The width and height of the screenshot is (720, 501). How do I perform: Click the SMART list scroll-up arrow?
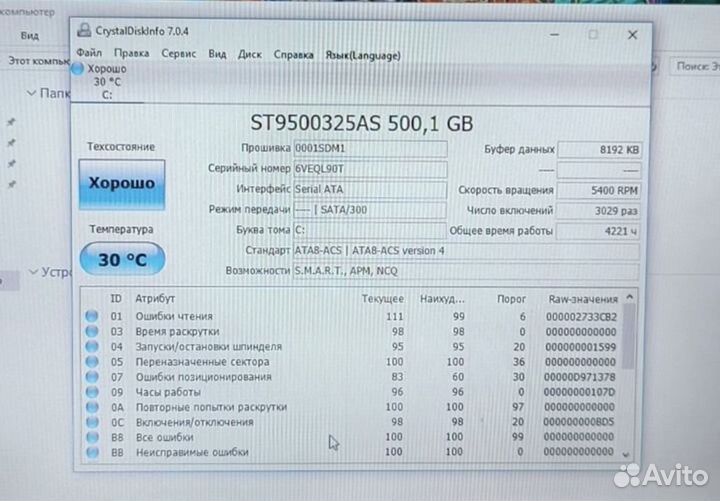click(630, 298)
